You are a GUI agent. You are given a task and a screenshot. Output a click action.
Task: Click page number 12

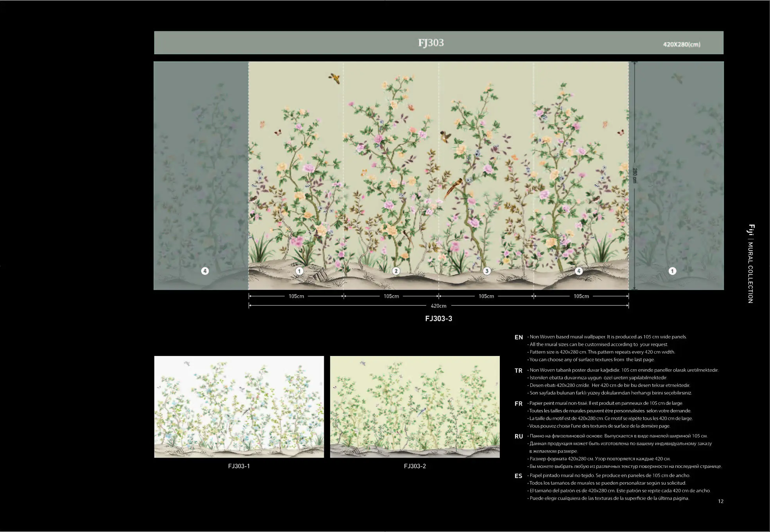[x=721, y=501]
